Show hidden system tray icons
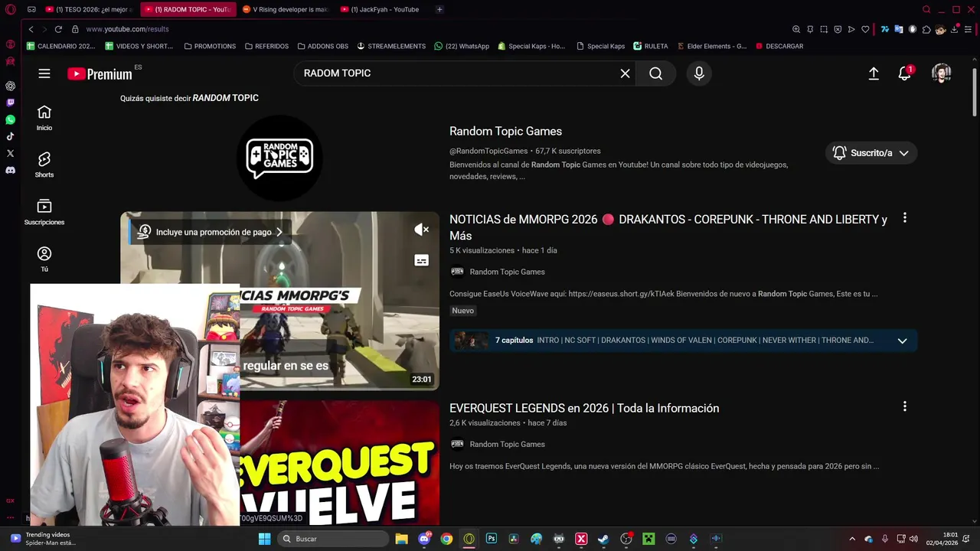The height and width of the screenshot is (551, 980). click(x=852, y=539)
